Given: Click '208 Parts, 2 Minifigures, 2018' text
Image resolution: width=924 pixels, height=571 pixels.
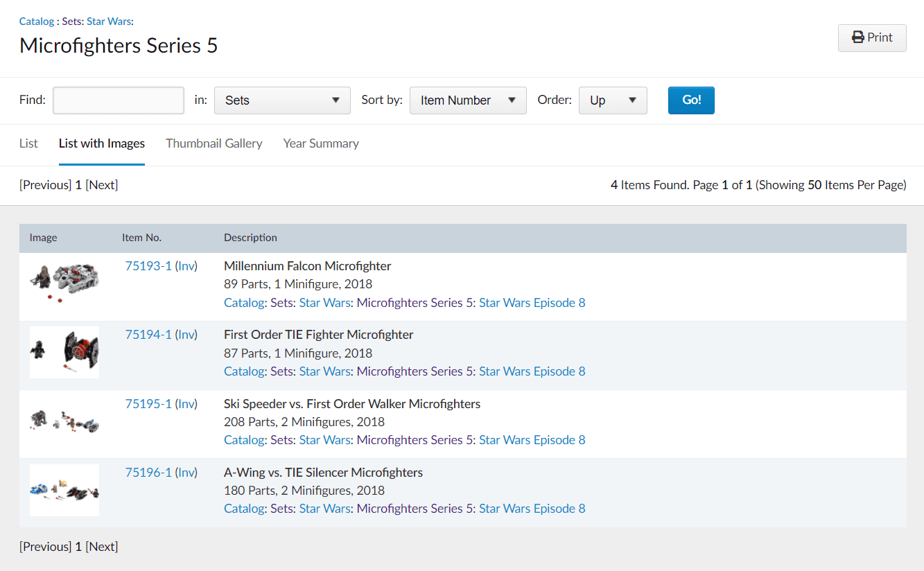Looking at the screenshot, I should click(x=304, y=422).
